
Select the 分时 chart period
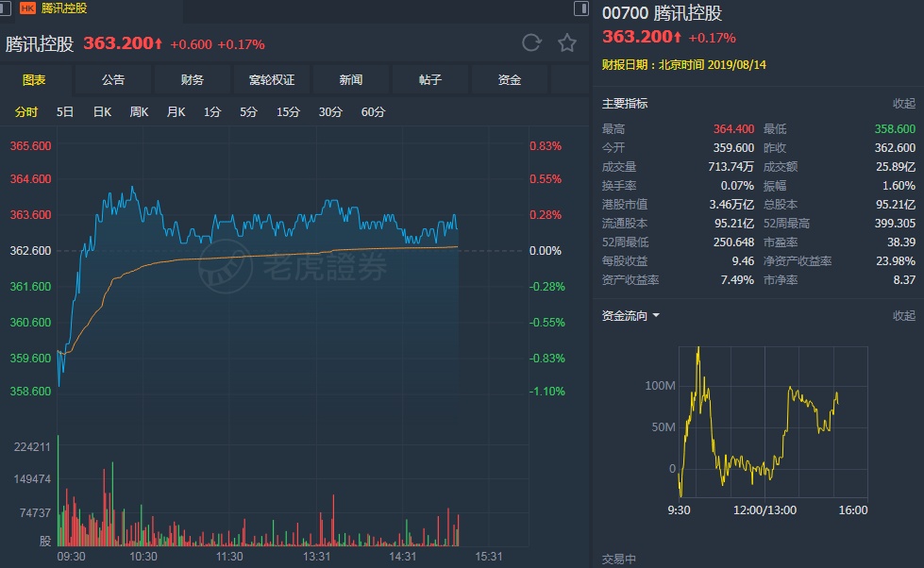pyautogui.click(x=26, y=112)
